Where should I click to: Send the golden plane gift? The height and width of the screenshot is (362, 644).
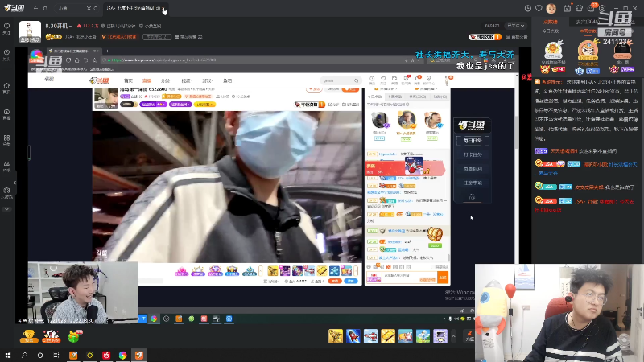[336, 336]
